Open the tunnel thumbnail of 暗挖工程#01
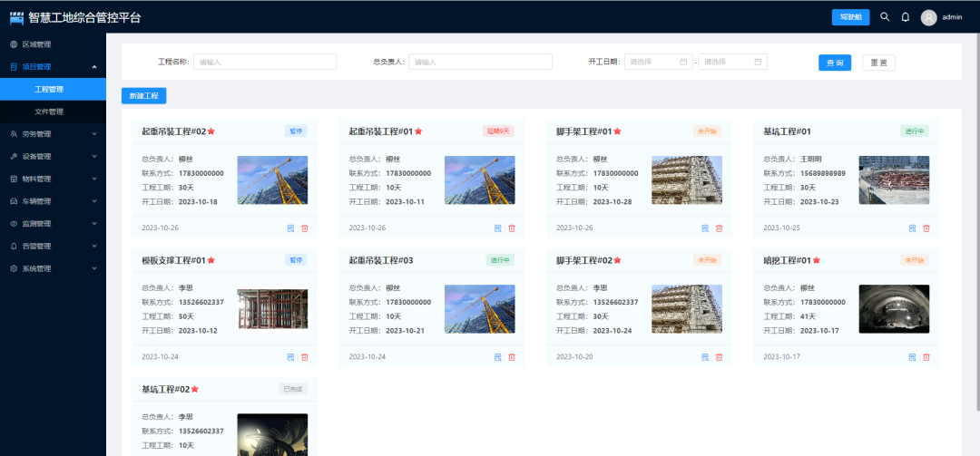Image resolution: width=980 pixels, height=456 pixels. (x=894, y=308)
